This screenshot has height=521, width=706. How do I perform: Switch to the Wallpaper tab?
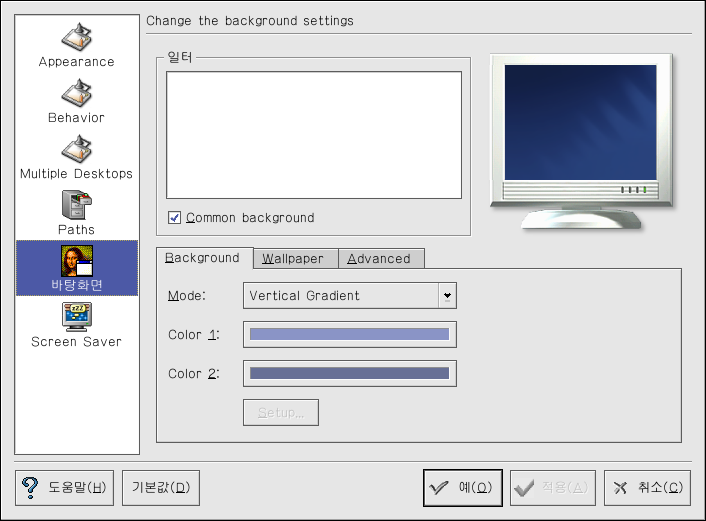coord(293,258)
